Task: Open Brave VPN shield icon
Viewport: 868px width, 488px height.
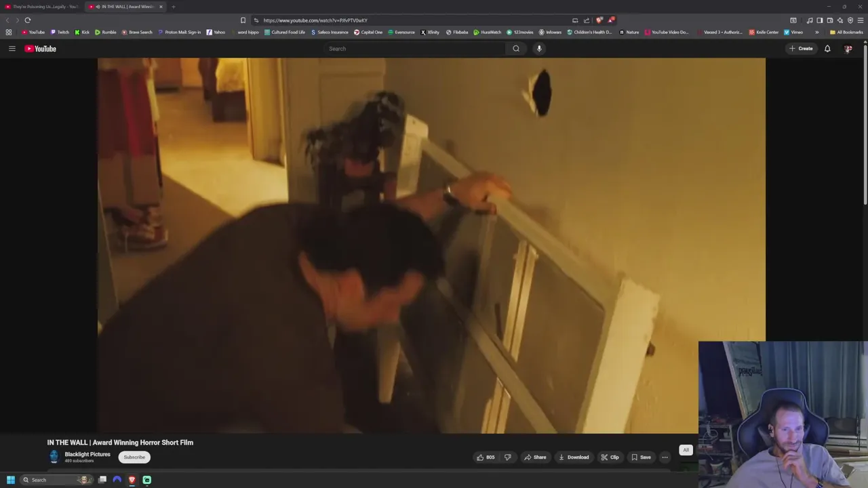Action: pos(850,20)
